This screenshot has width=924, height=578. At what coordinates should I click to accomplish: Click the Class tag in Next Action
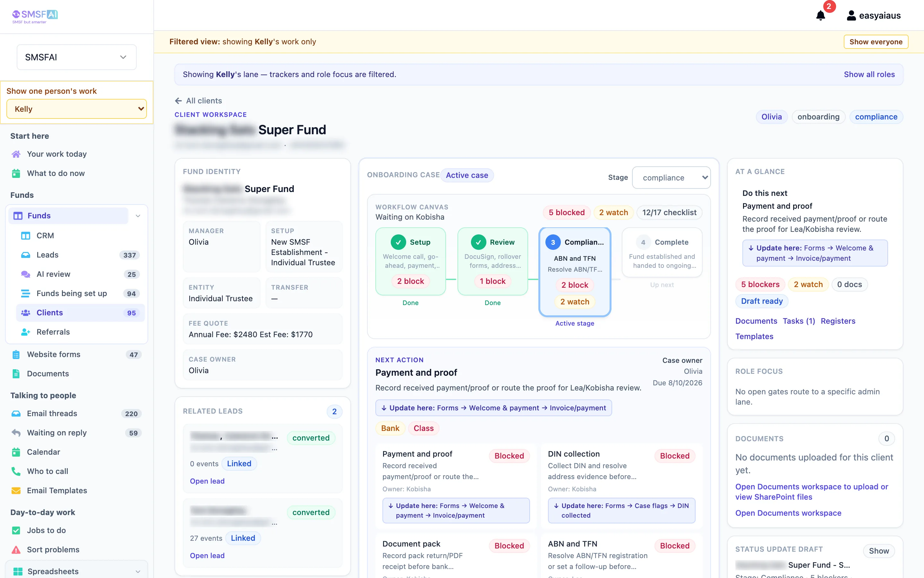click(424, 429)
